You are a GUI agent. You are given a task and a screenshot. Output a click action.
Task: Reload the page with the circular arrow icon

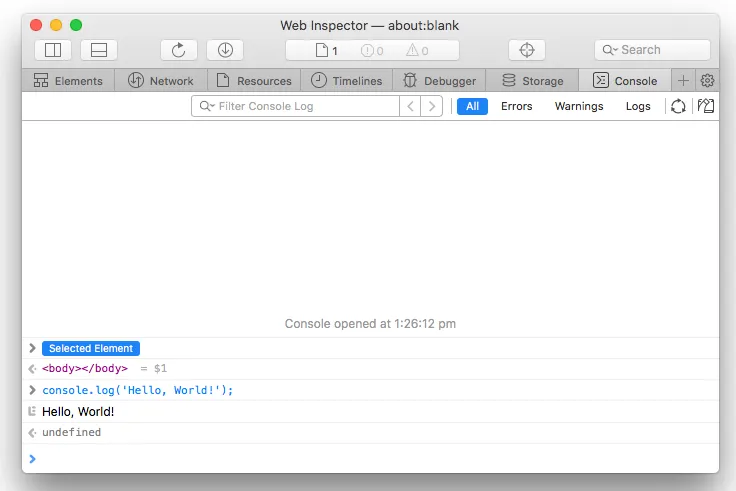click(x=179, y=50)
